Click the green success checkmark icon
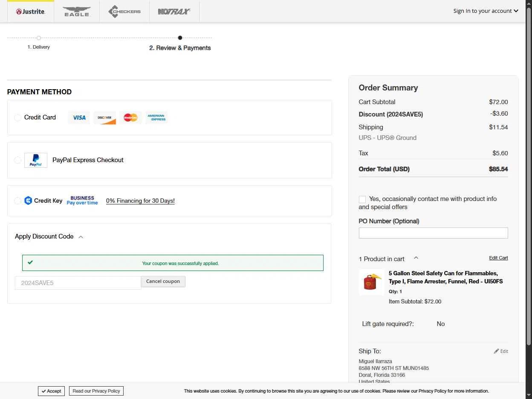Viewport: 532px width, 399px height. [30, 262]
